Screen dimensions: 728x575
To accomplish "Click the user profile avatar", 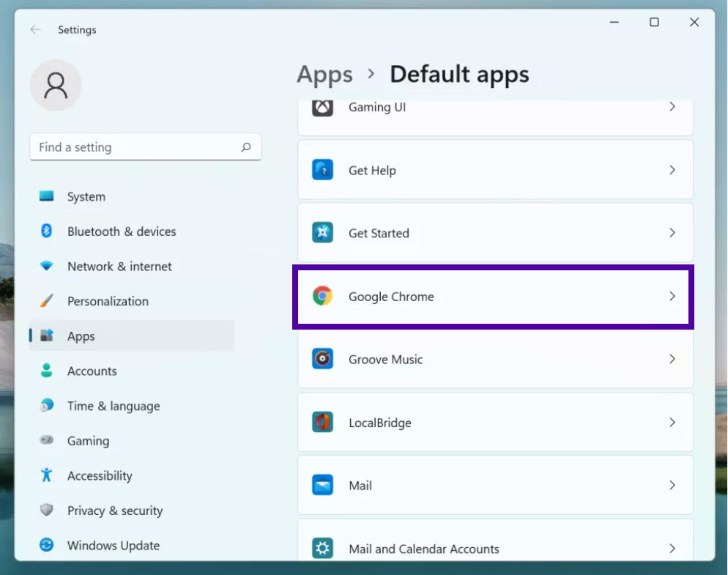I will (x=56, y=85).
